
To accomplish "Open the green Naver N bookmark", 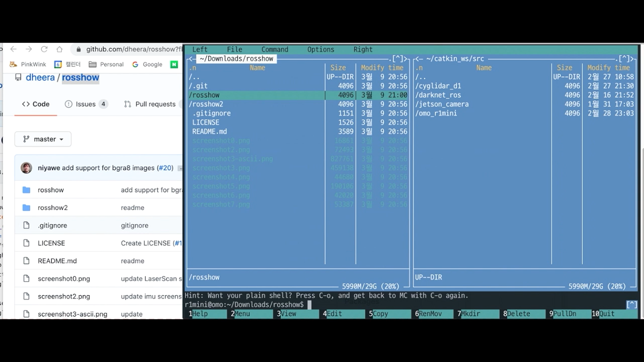I will point(174,64).
